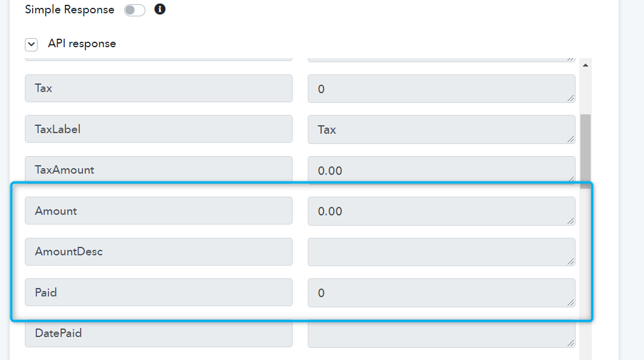Click the empty AmountDesc value field
This screenshot has width=644, height=360.
pyautogui.click(x=442, y=252)
